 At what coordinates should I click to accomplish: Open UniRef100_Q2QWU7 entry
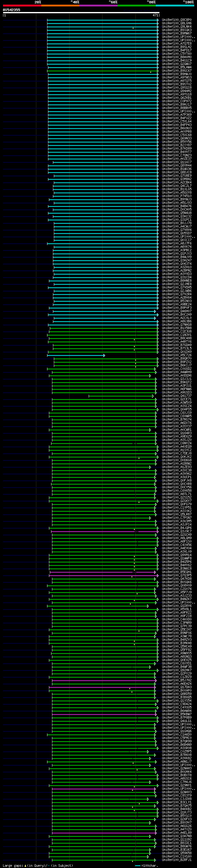tap(176, 64)
